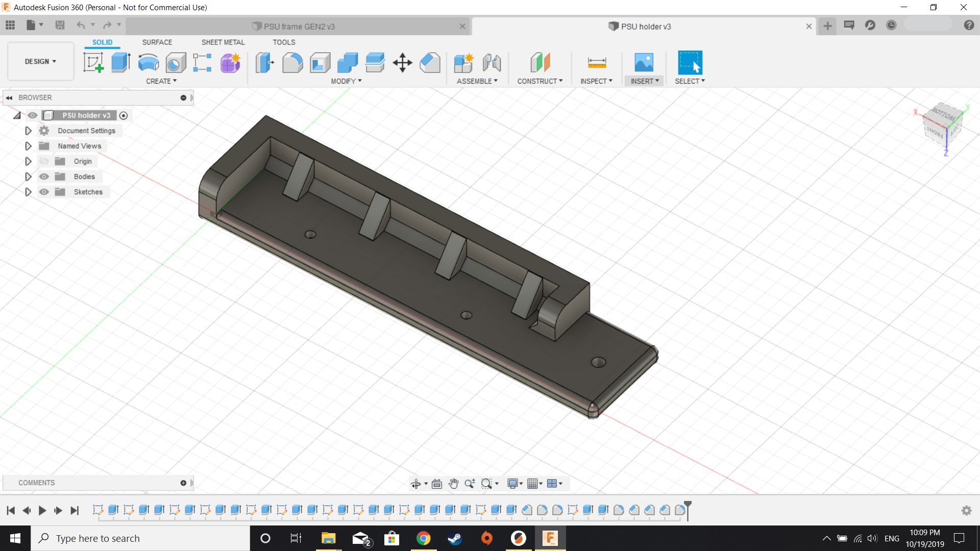
Task: Click the Joint tool icon
Action: (492, 63)
